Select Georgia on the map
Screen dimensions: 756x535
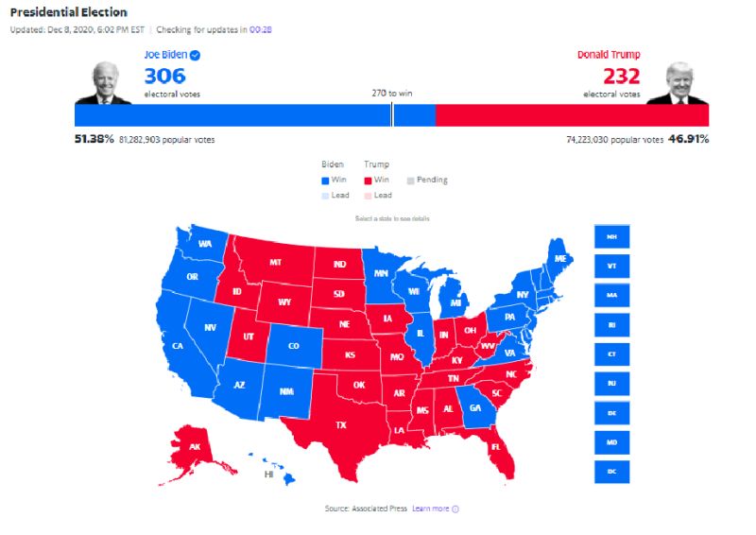pos(475,408)
